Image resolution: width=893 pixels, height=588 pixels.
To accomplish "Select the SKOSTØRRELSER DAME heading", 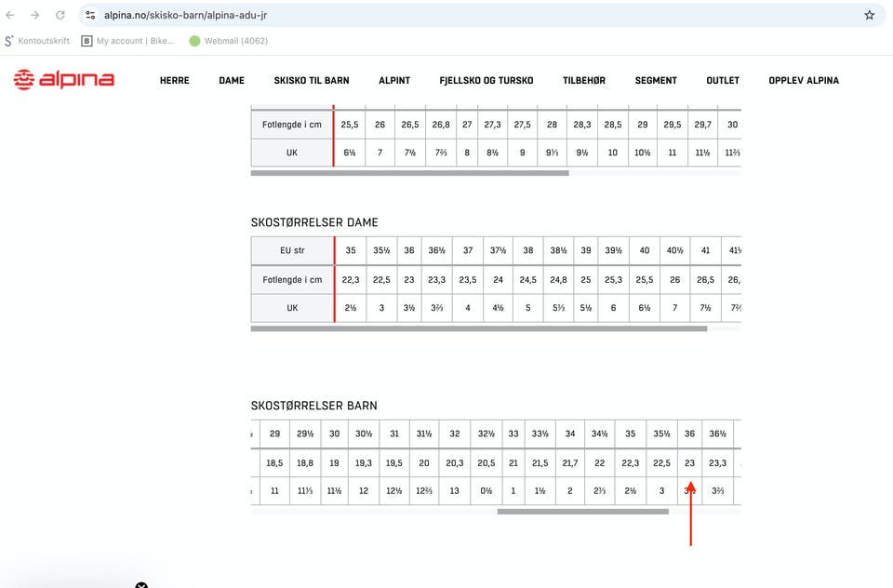I will [314, 222].
